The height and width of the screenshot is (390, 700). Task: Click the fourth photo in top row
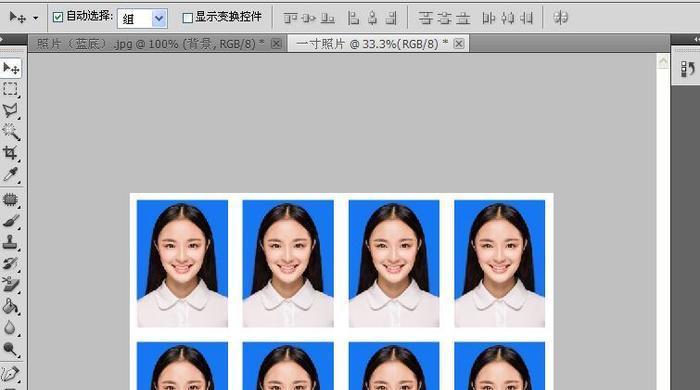500,264
